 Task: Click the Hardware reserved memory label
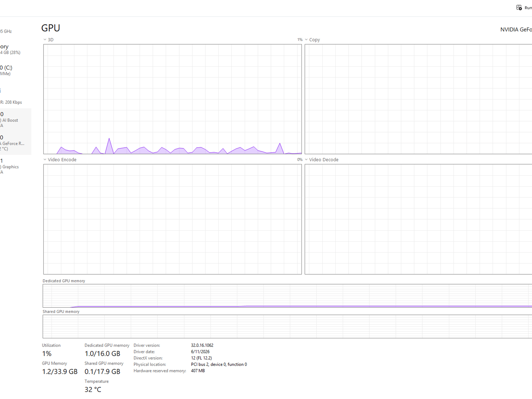tap(160, 371)
